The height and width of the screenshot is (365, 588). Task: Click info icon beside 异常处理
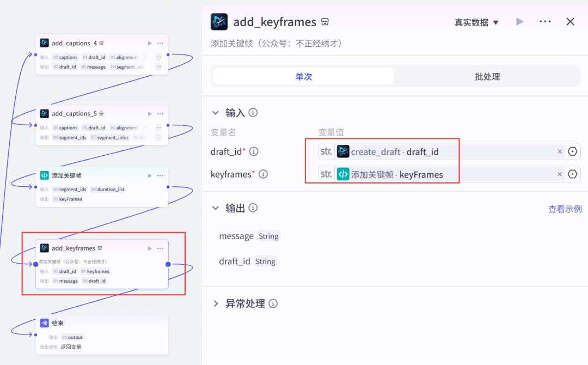273,303
